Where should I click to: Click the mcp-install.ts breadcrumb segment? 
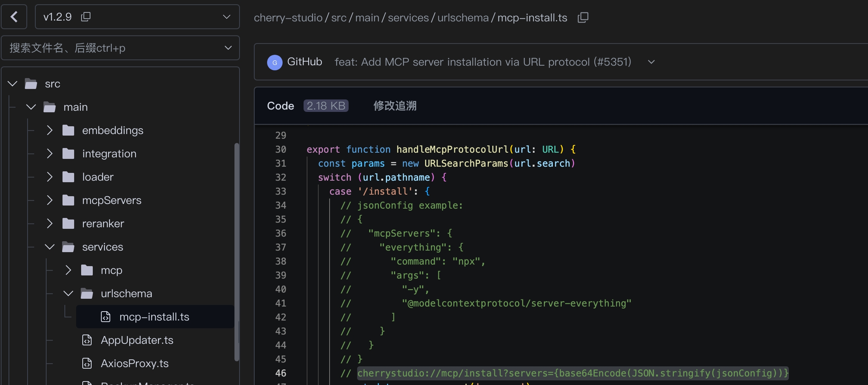[x=532, y=17]
